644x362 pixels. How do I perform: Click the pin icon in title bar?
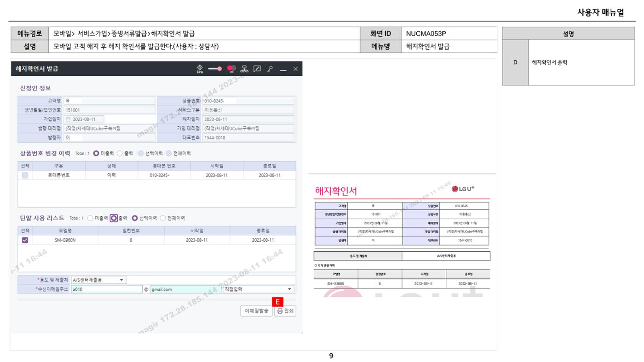coord(270,69)
